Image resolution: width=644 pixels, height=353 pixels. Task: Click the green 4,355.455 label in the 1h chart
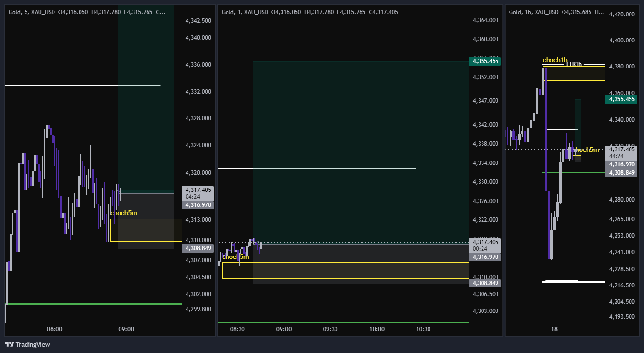(621, 99)
